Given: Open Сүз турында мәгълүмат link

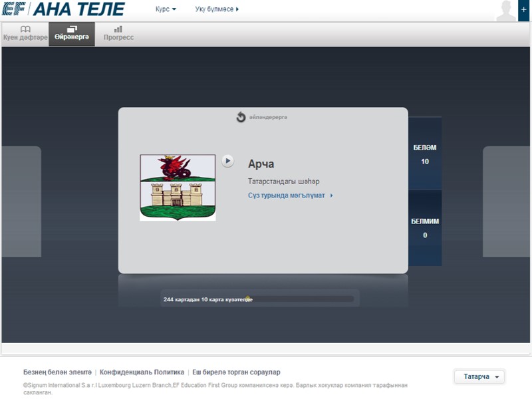Looking at the screenshot, I should [x=291, y=196].
